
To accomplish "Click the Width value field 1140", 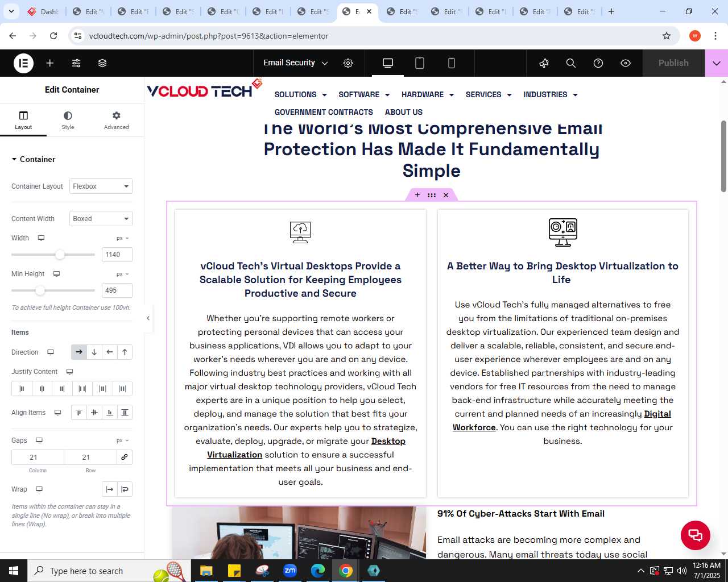I will click(x=117, y=255).
